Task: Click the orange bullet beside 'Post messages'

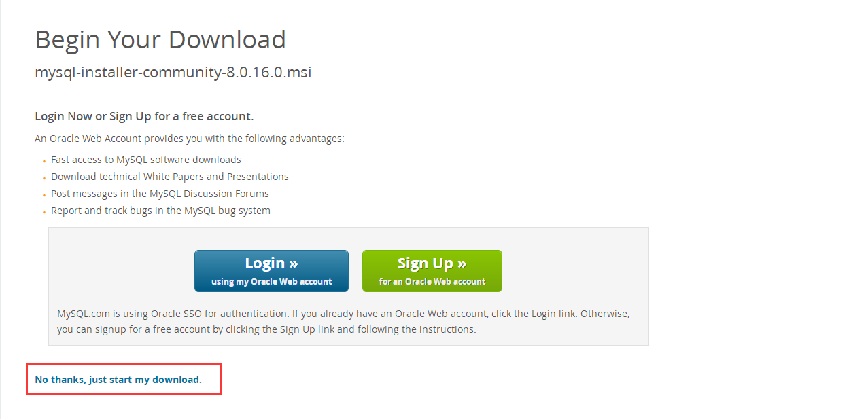Action: pyautogui.click(x=44, y=196)
